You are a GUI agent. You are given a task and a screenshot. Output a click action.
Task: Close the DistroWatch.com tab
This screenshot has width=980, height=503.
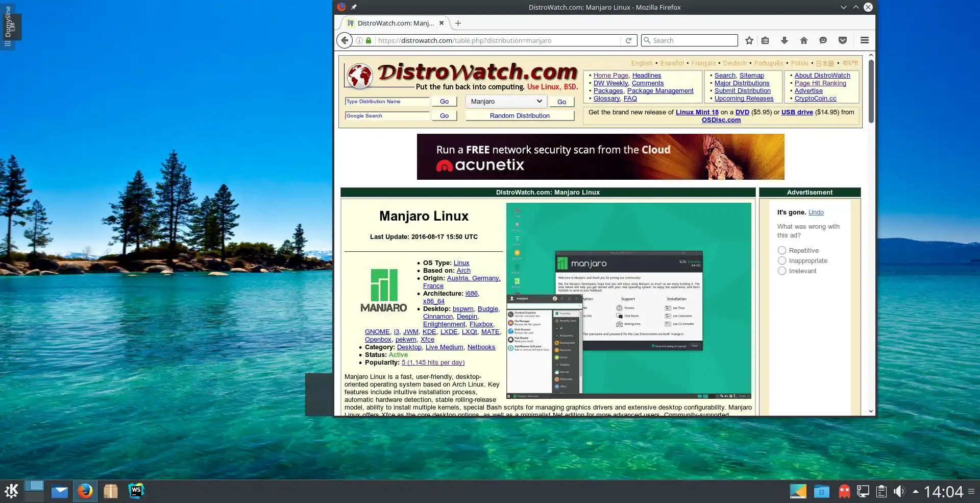click(x=442, y=23)
